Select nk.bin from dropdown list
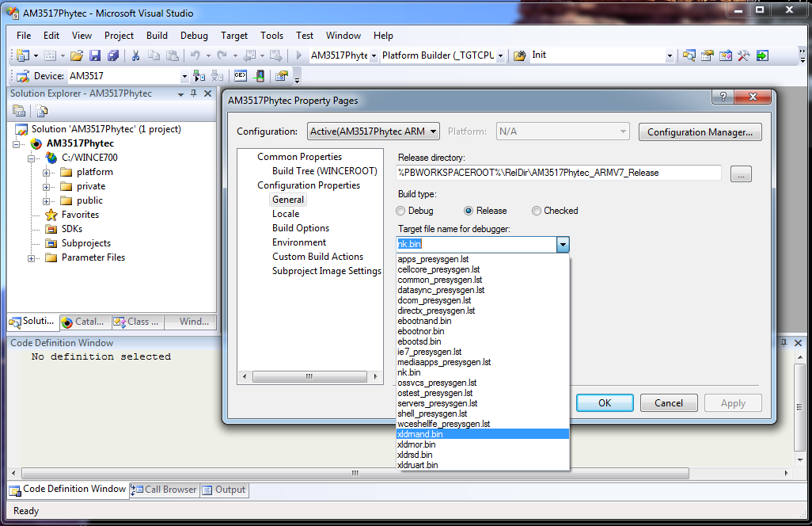Image resolution: width=812 pixels, height=526 pixels. (x=483, y=372)
